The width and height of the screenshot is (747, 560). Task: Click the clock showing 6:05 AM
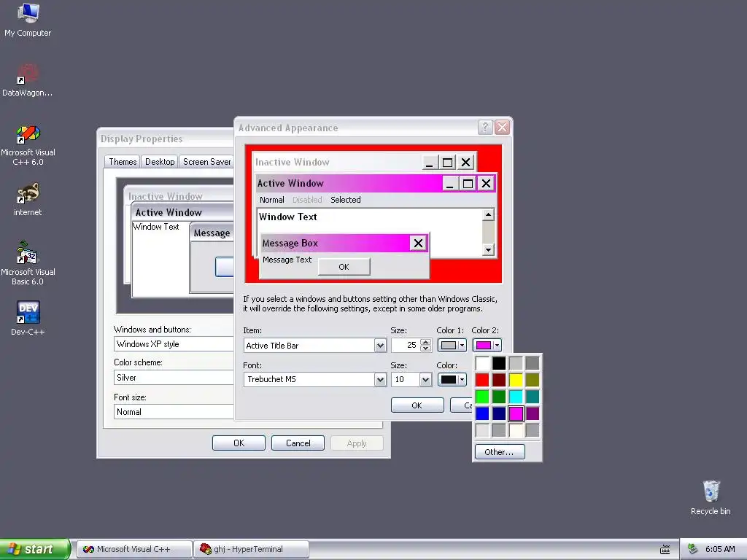tap(720, 549)
